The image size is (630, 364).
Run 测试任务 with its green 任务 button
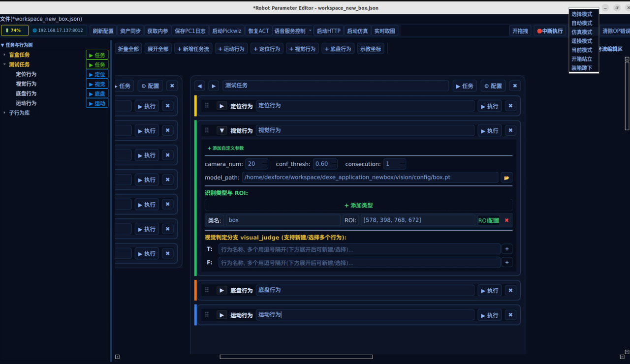tap(97, 64)
